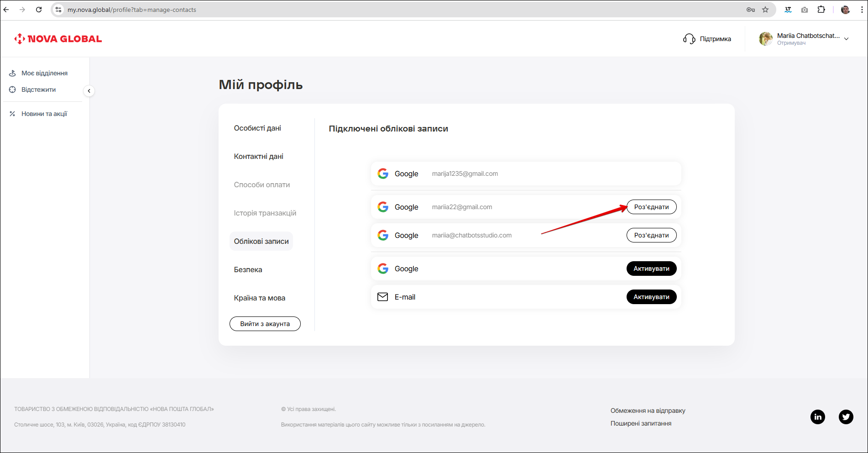Select Особисті дані tab
The width and height of the screenshot is (868, 453).
pos(257,128)
